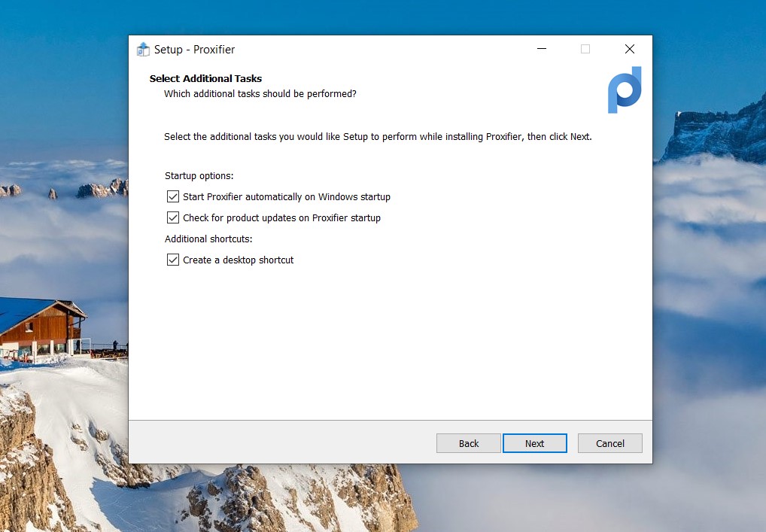
Task: Click the Setup installer icon in title bar
Action: [143, 50]
